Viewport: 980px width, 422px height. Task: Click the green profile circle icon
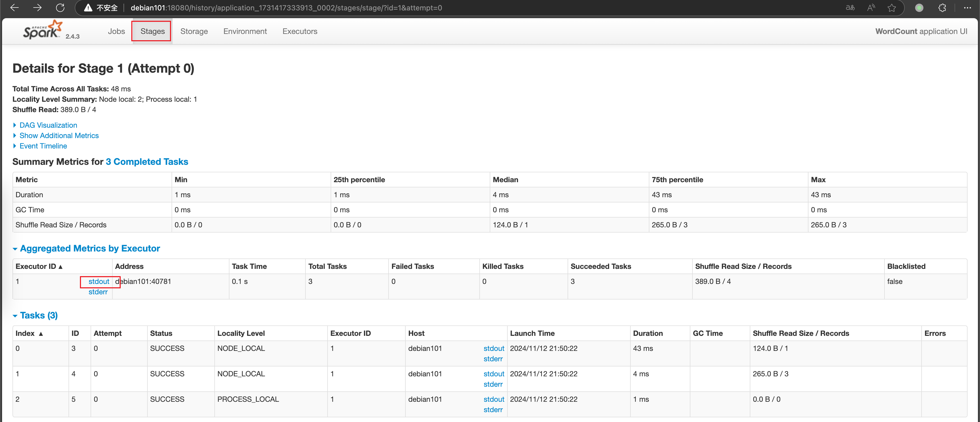click(x=919, y=8)
